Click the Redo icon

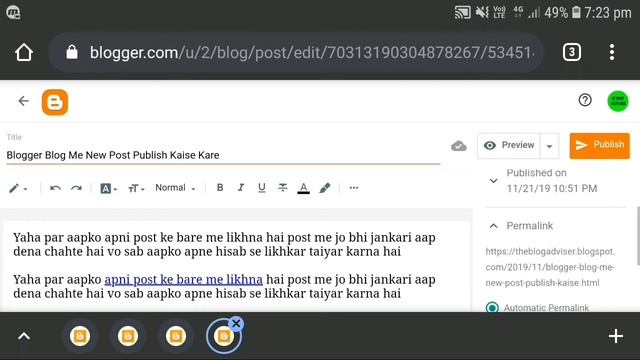(76, 188)
